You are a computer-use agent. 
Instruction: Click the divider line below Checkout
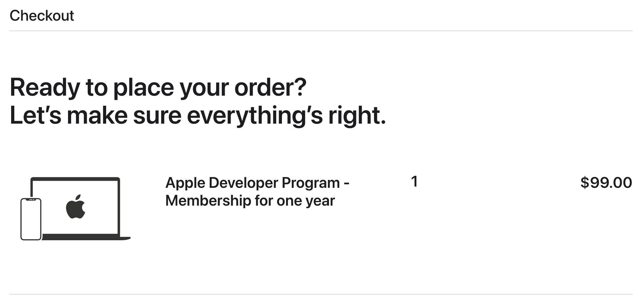321,31
